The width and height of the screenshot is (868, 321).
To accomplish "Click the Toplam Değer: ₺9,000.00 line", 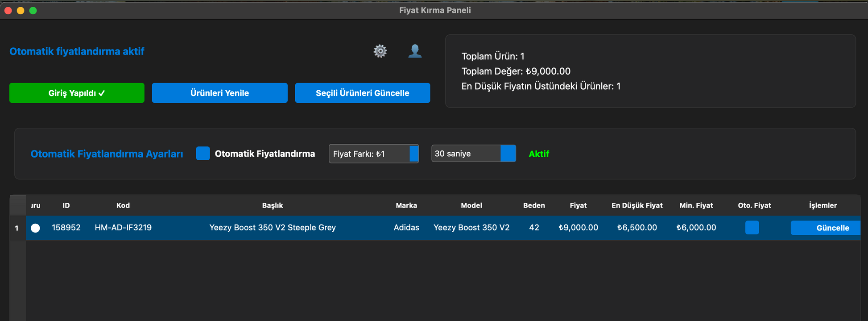I will [x=516, y=71].
